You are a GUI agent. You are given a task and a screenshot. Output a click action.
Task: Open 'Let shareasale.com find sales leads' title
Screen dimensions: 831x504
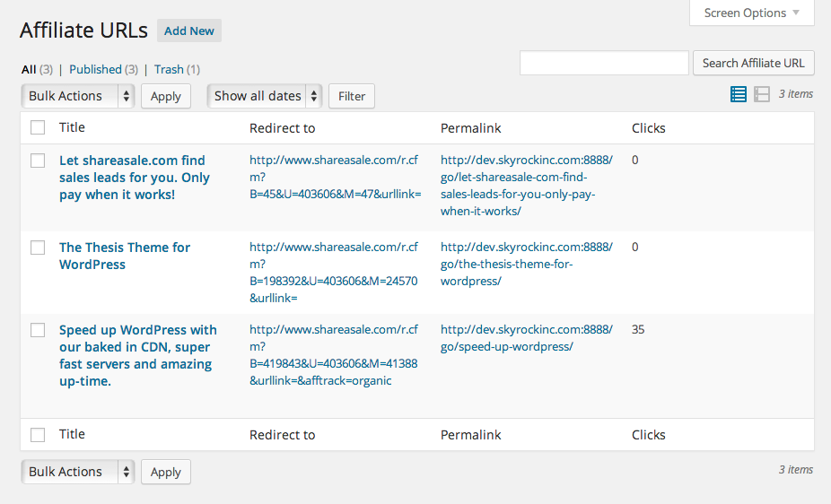pos(135,178)
